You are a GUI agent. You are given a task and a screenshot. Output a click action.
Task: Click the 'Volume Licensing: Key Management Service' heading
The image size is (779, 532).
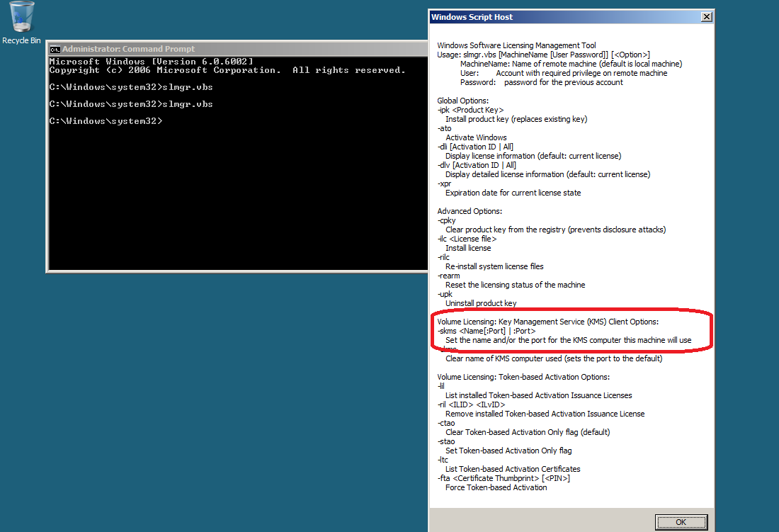548,322
